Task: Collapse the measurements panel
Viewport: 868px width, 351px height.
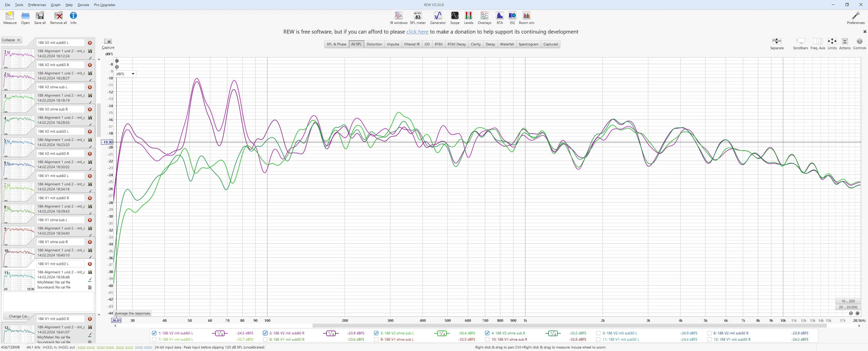Action: [x=11, y=40]
